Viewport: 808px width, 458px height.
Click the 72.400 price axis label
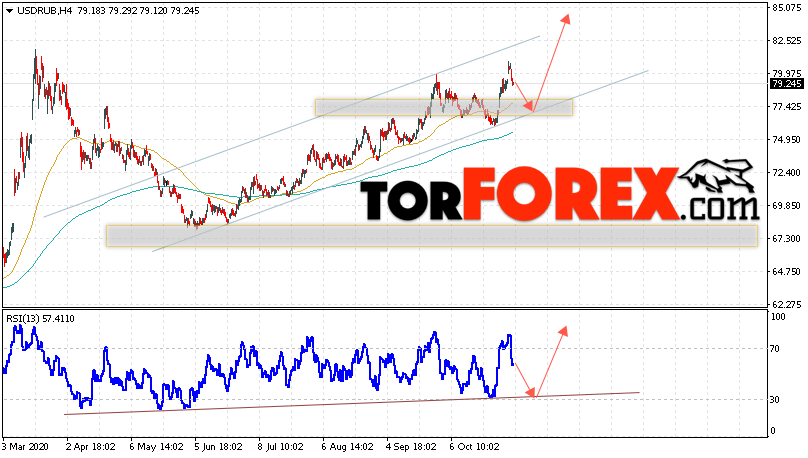click(x=787, y=173)
